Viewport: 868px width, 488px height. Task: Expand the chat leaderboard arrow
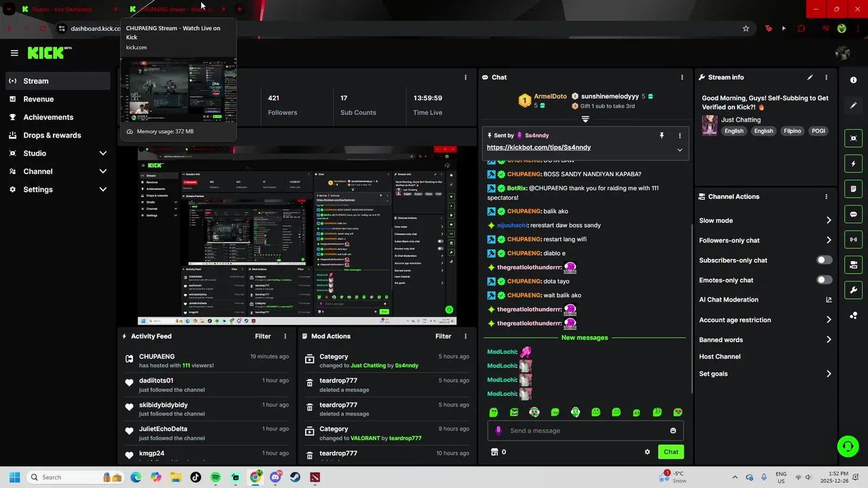click(585, 119)
